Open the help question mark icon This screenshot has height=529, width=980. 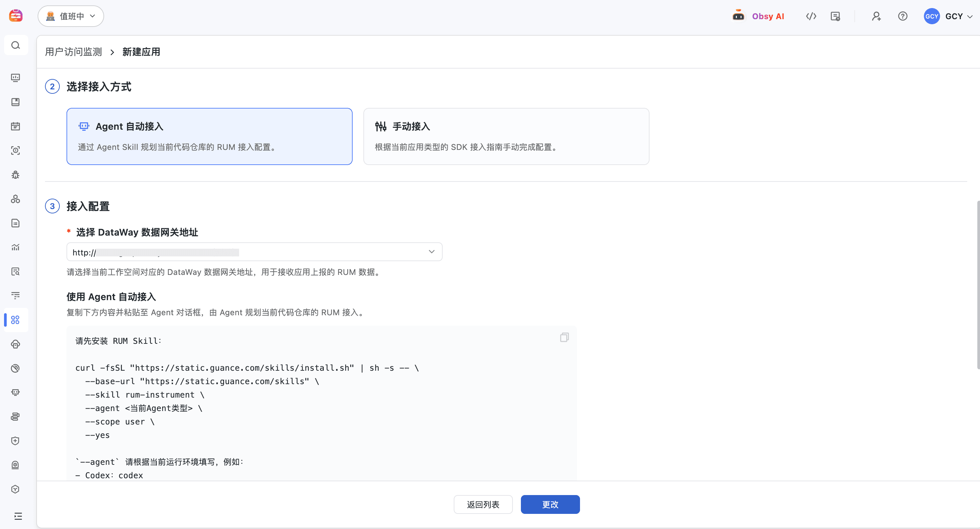pos(902,16)
